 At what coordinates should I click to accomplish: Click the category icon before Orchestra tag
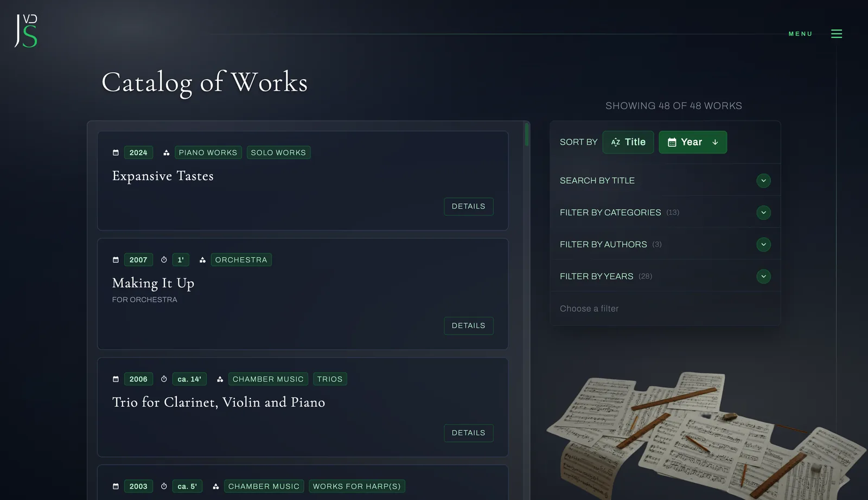point(202,260)
